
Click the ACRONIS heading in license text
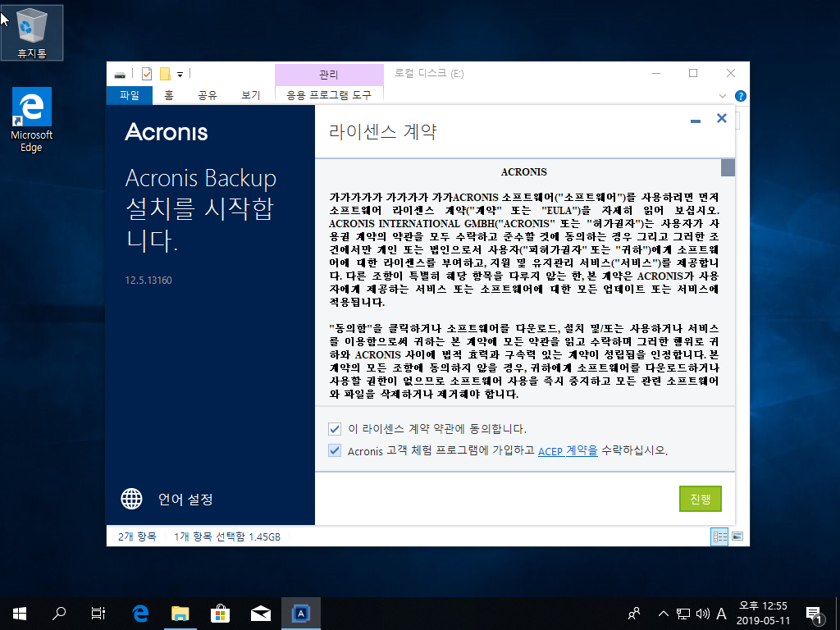524,172
